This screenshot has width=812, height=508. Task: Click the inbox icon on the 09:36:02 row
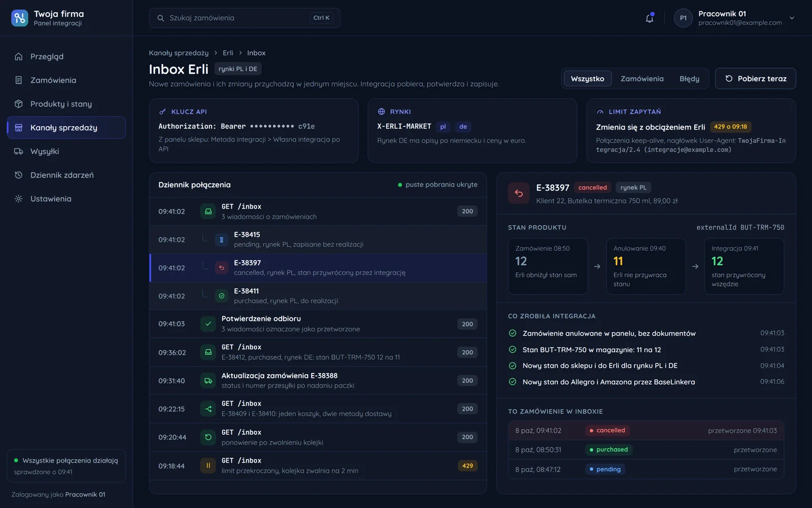click(208, 352)
